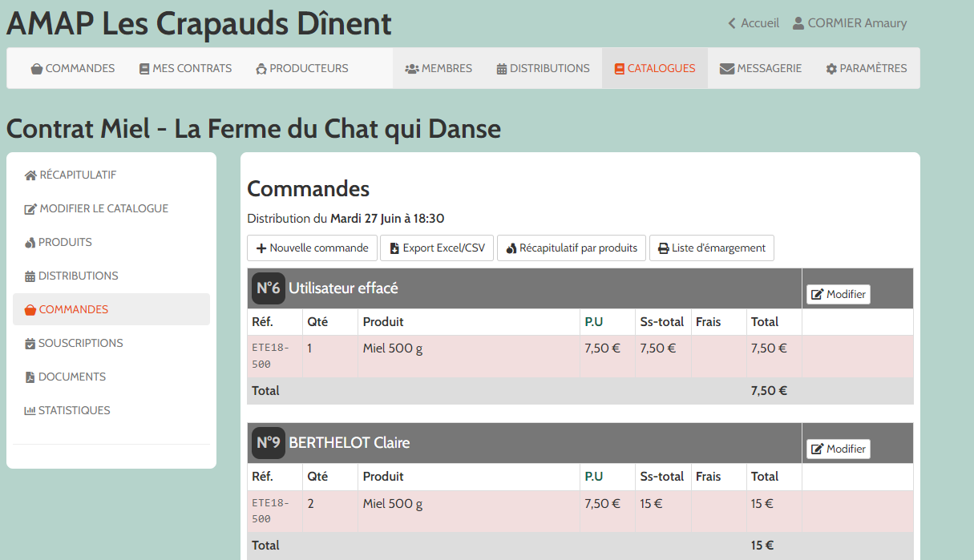Click Modifier for BERTHELOT Claire's order
The width and height of the screenshot is (974, 560).
tap(838, 449)
